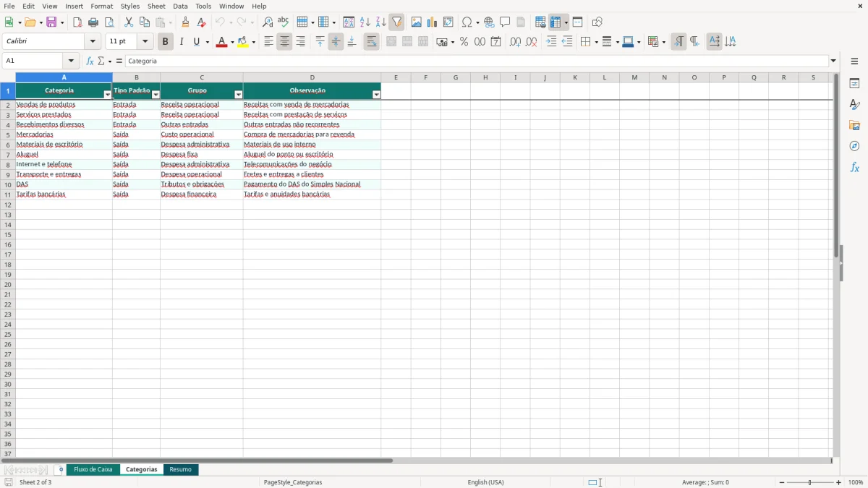Insert an image via toolbar icon

[417, 22]
